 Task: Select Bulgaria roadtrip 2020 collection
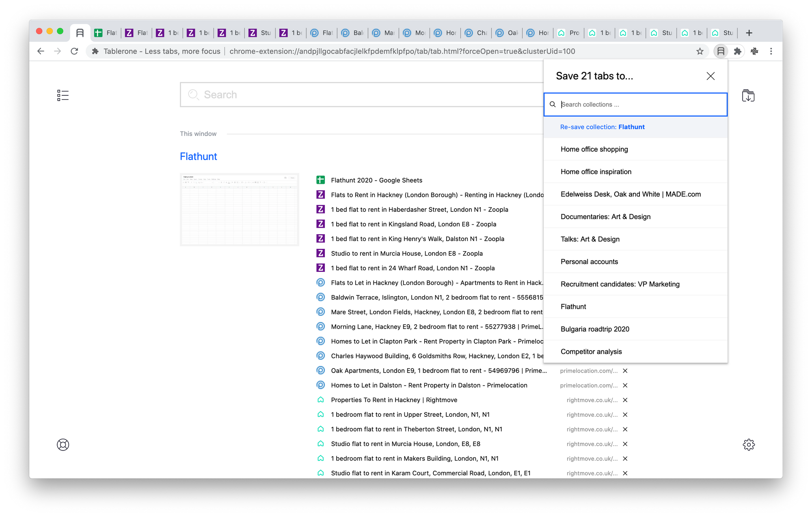tap(635, 329)
